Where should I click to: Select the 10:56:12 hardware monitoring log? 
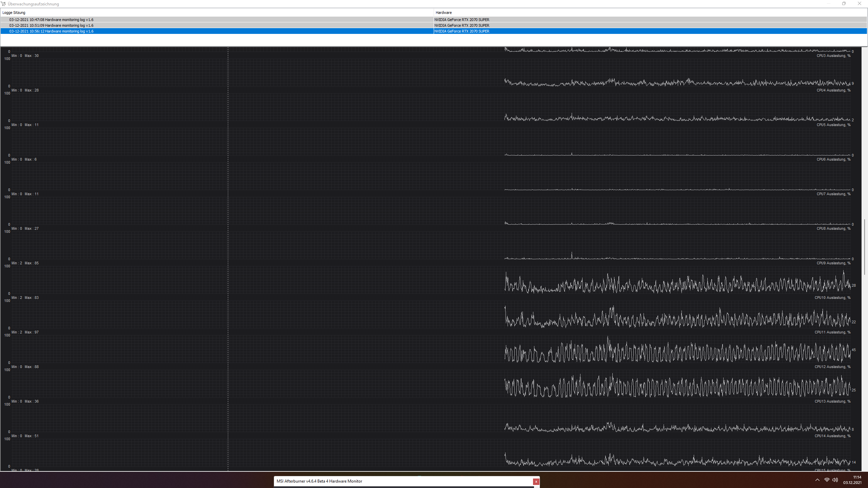pos(51,31)
